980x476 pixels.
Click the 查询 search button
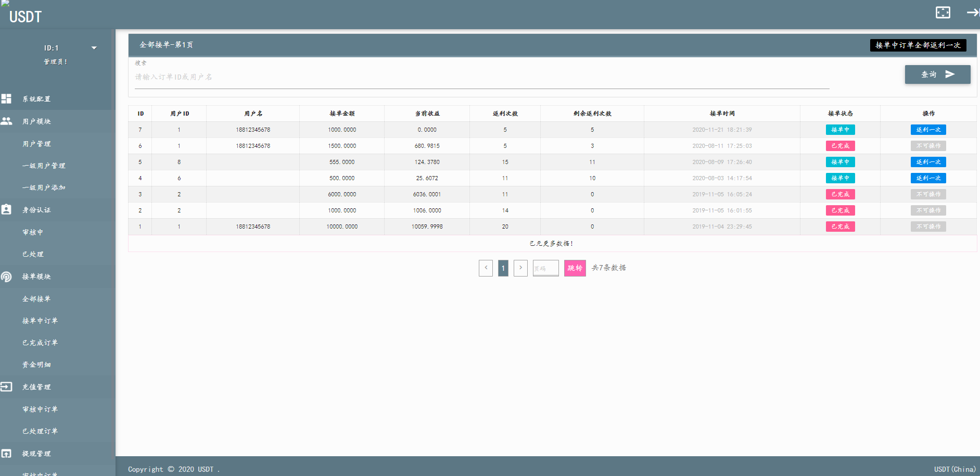(x=937, y=74)
